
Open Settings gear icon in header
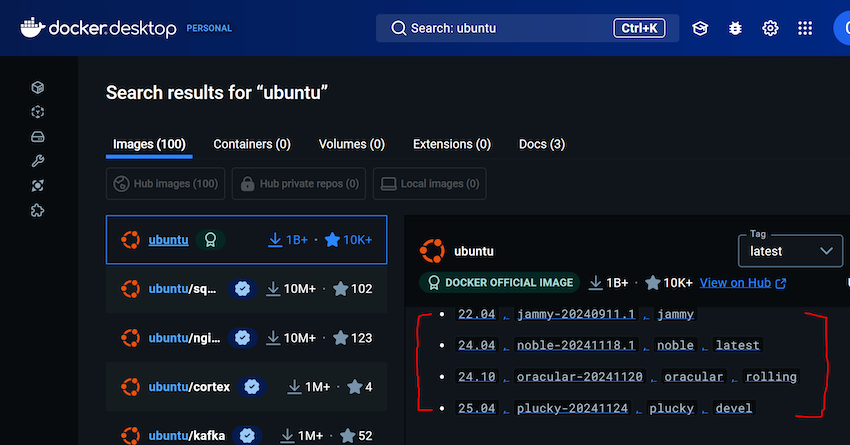click(770, 28)
